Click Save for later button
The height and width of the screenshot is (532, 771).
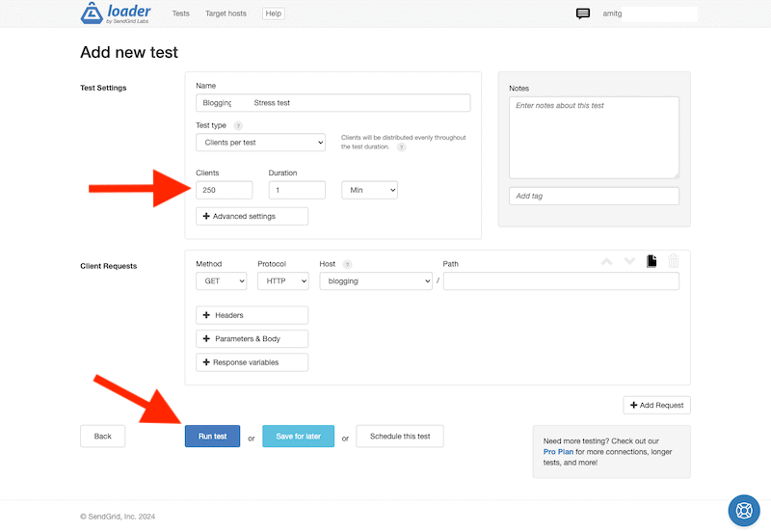299,437
